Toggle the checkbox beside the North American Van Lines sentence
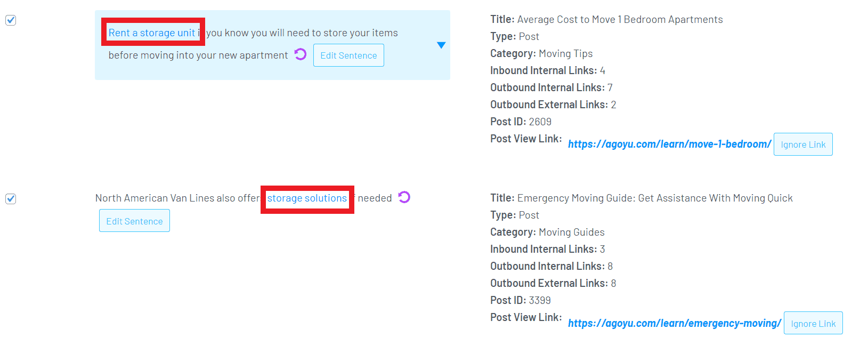Viewport: 868px width, 345px height. tap(11, 199)
